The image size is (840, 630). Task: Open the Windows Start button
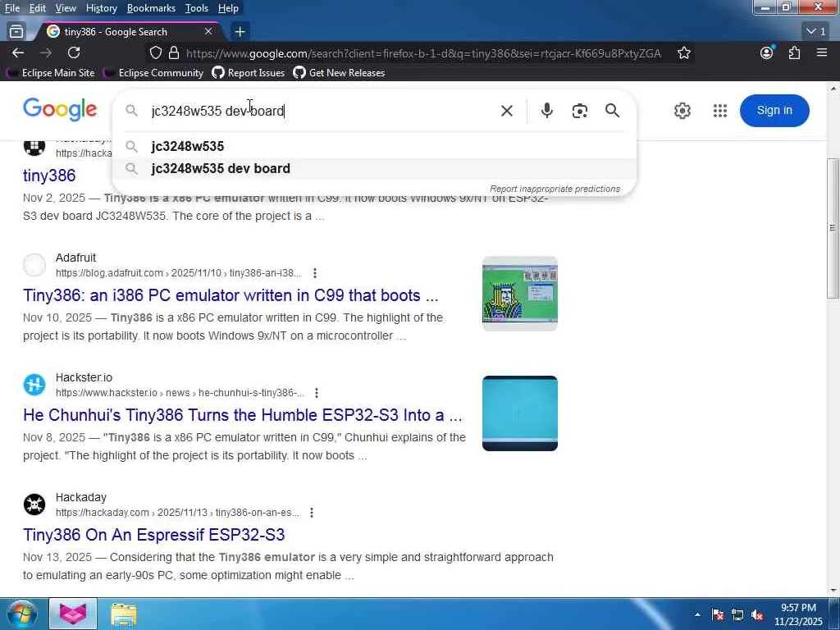pos(21,614)
